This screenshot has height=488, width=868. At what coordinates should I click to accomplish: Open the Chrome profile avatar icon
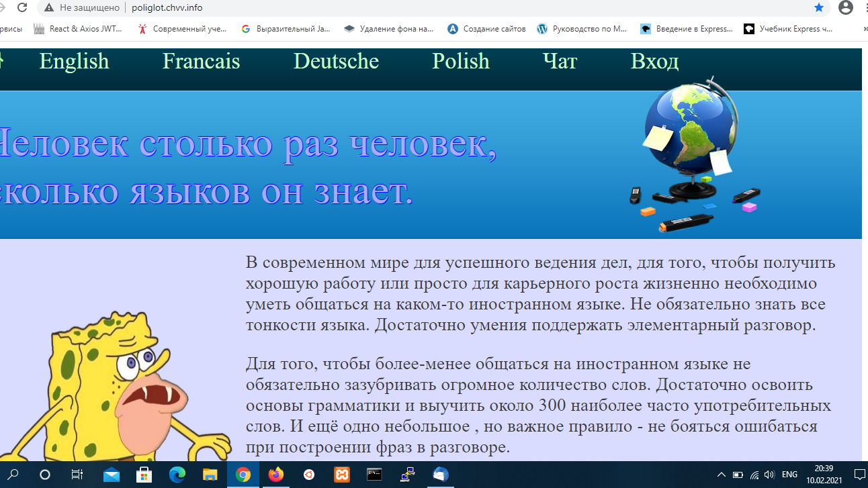(x=846, y=7)
